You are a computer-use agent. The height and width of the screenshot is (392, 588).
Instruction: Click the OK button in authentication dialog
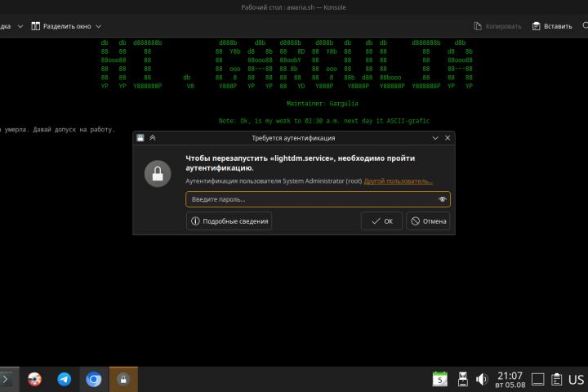tap(381, 221)
